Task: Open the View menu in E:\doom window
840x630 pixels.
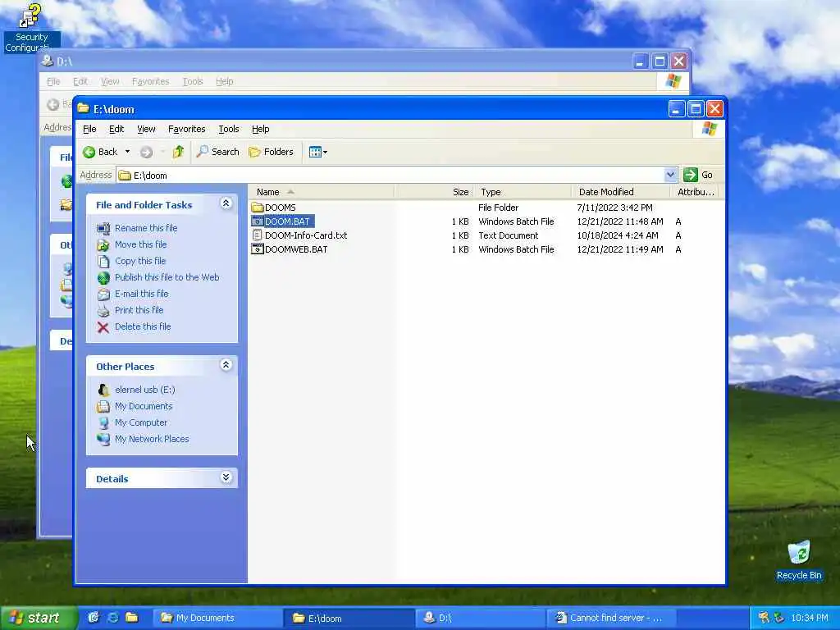Action: (x=146, y=129)
